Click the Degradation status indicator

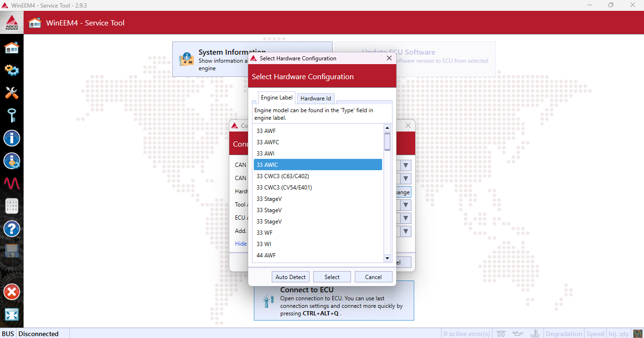[x=564, y=334]
